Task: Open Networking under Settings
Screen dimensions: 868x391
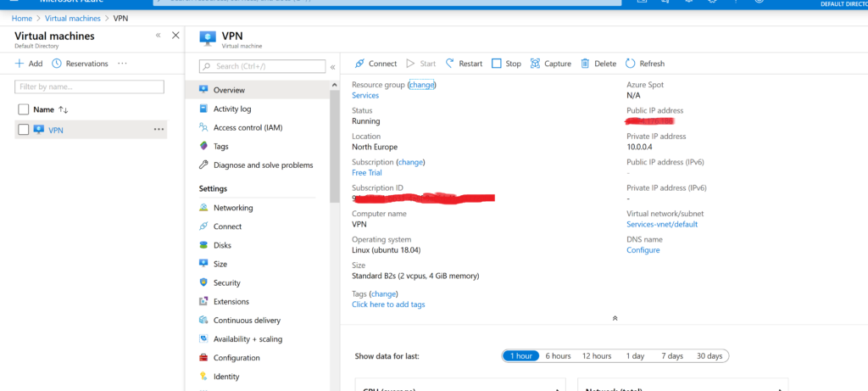Action: [x=233, y=208]
